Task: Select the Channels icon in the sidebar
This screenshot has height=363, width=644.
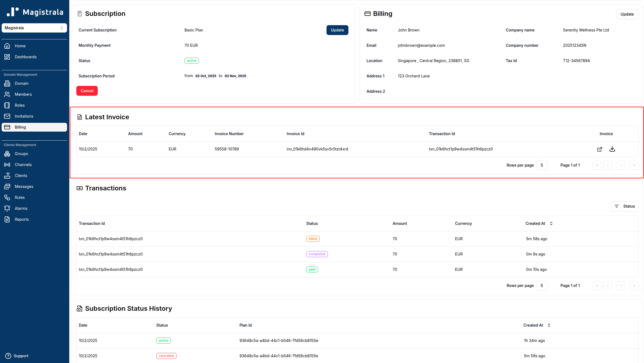Action: pos(7,164)
